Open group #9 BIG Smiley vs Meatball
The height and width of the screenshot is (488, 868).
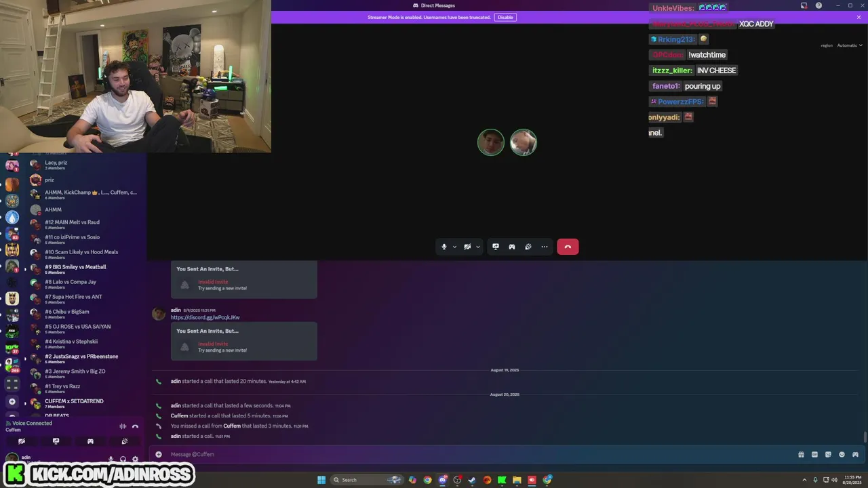[85, 269]
